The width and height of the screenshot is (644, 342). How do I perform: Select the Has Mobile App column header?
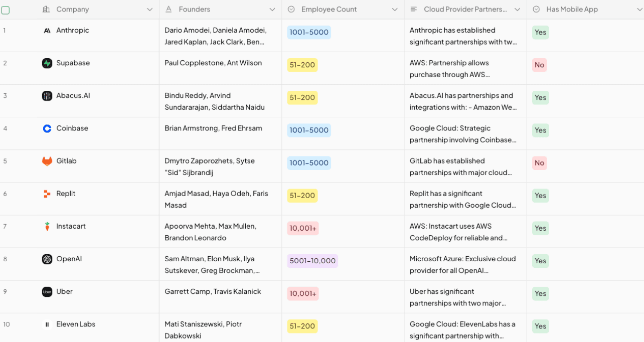[x=572, y=10]
